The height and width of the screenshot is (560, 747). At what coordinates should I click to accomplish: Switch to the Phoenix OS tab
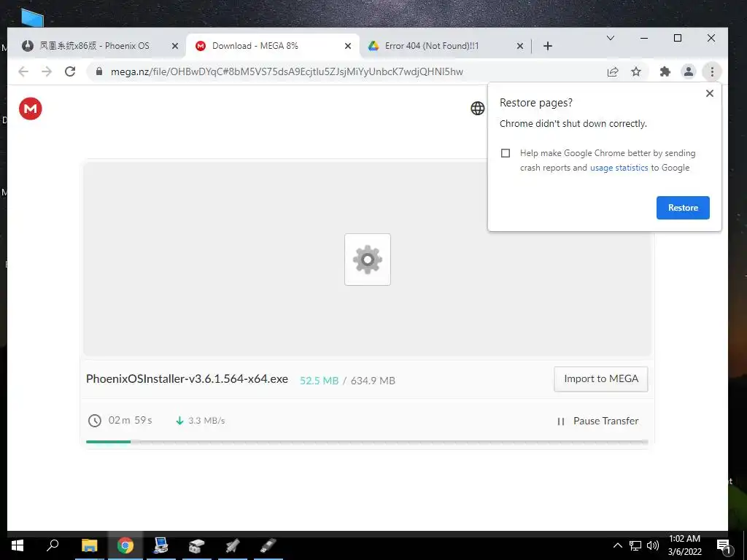click(94, 46)
